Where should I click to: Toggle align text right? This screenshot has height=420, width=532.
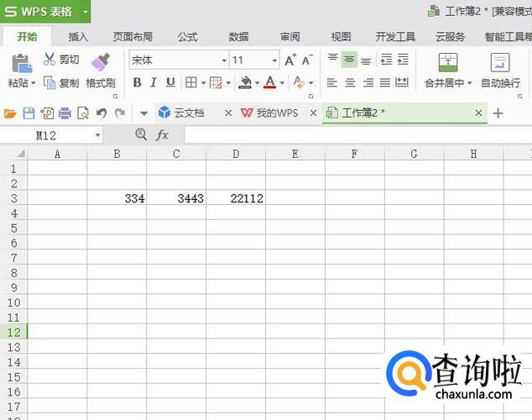(x=368, y=82)
